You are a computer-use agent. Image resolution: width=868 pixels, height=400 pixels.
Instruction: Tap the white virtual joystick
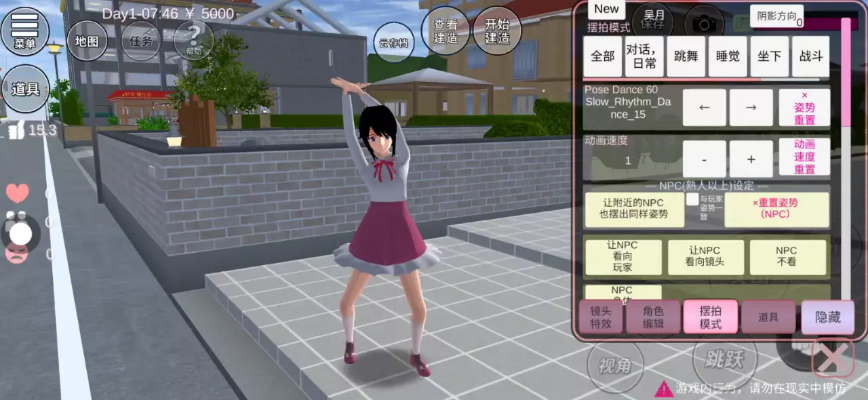click(20, 234)
